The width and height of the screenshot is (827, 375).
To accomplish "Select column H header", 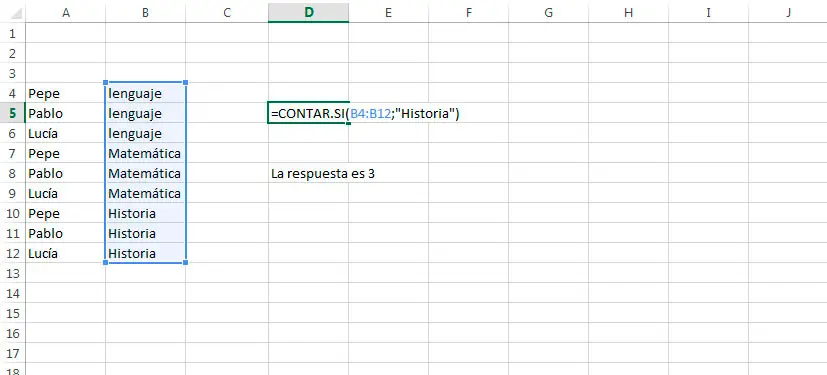I will (x=628, y=13).
